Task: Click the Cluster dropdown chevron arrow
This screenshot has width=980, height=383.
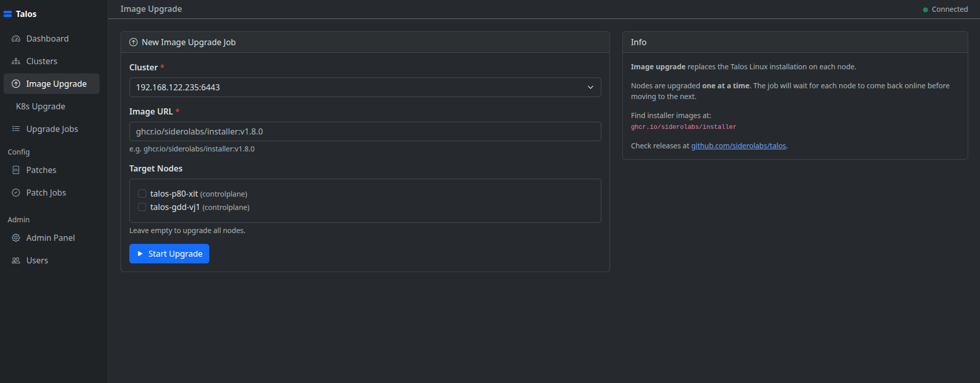Action: (590, 87)
